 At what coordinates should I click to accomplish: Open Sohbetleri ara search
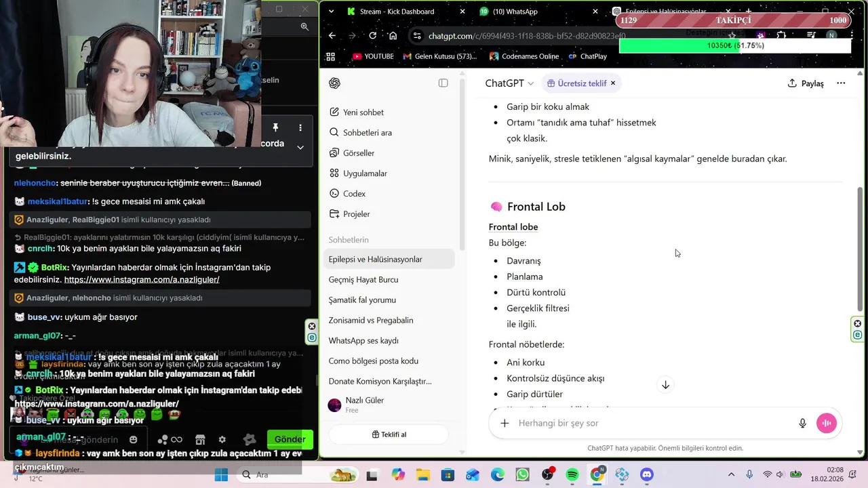(390, 133)
